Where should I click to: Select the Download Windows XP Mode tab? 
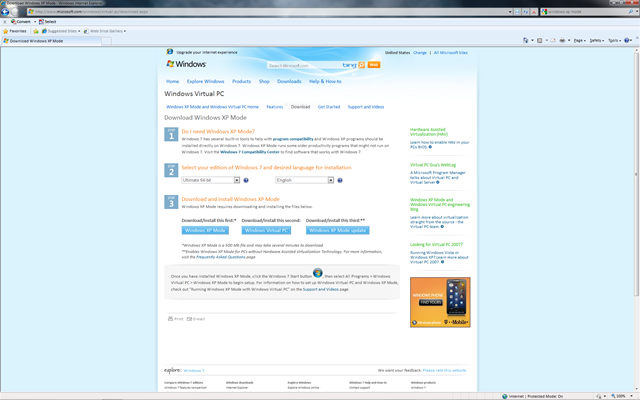pos(51,41)
